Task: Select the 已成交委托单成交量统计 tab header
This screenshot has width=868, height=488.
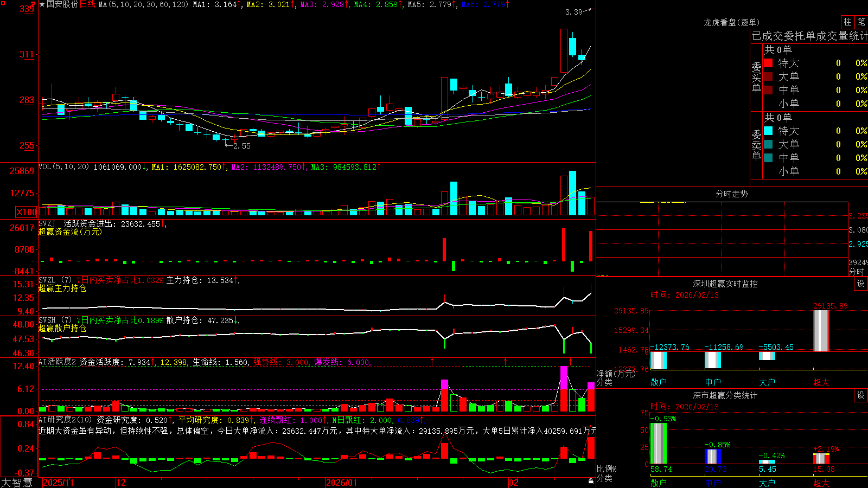Action: (x=809, y=36)
